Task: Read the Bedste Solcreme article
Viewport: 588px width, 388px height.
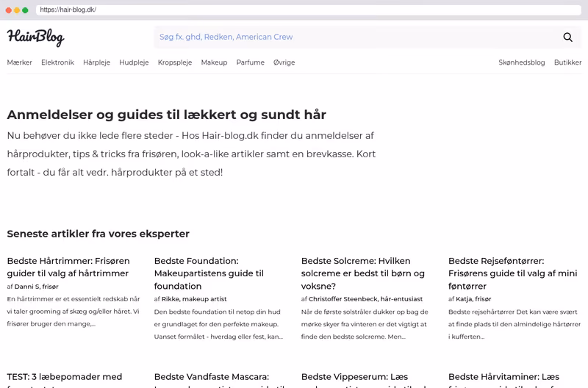Action: [362, 273]
